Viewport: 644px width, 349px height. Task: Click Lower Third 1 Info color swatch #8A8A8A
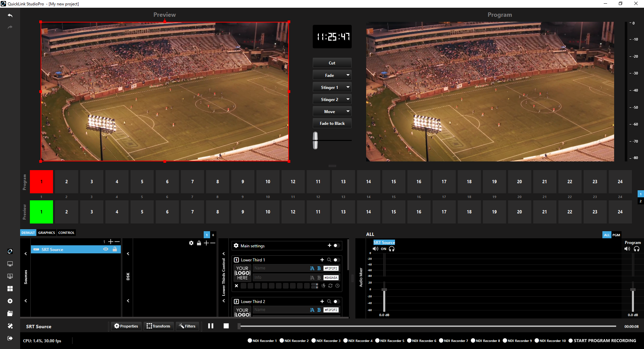click(331, 278)
